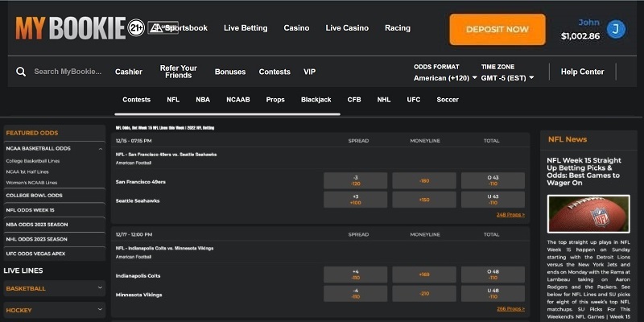This screenshot has height=322, width=644.
Task: Switch to the NBA tab
Action: tap(203, 100)
